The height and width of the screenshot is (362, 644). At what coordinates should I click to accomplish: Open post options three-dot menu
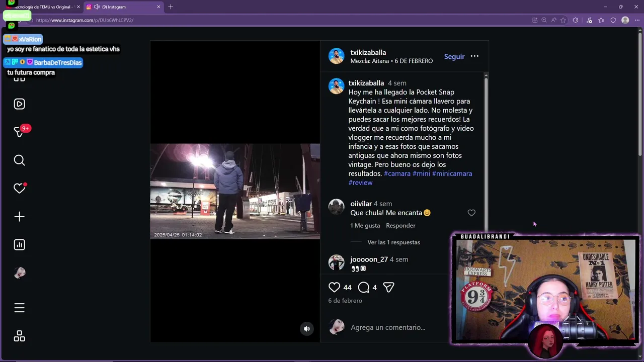click(474, 56)
